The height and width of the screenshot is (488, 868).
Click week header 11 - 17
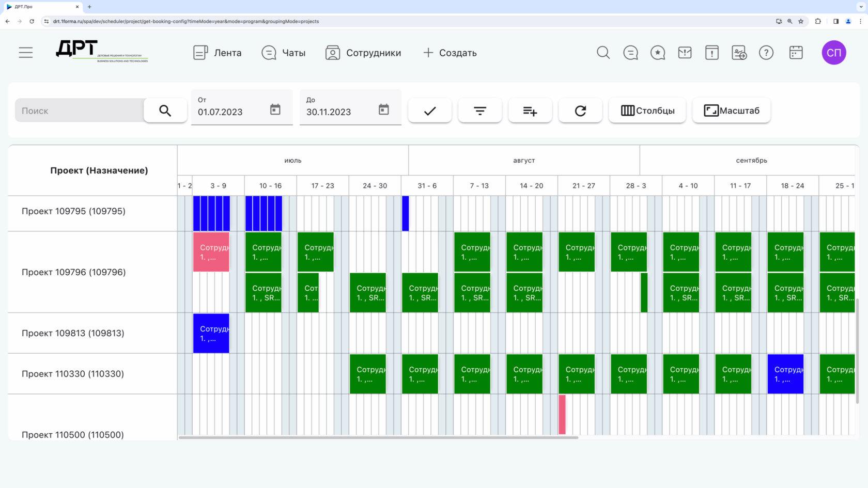(740, 186)
